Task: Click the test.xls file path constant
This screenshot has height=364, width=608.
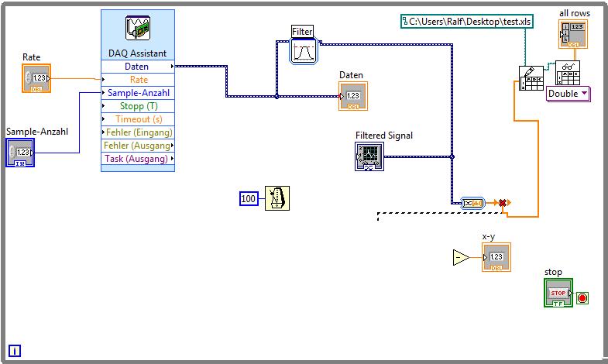Action: pyautogui.click(x=467, y=22)
